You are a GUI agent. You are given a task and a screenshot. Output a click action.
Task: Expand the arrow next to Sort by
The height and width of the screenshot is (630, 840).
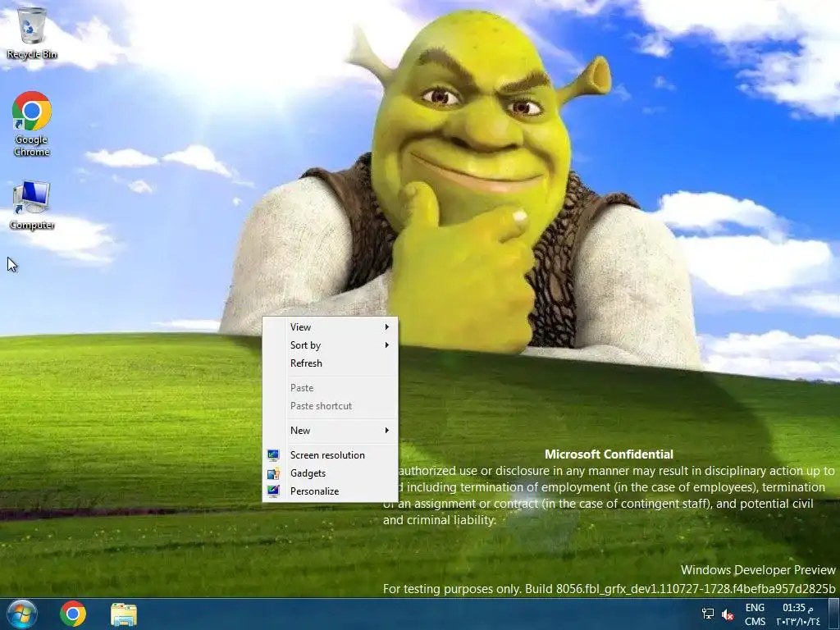pyautogui.click(x=387, y=345)
